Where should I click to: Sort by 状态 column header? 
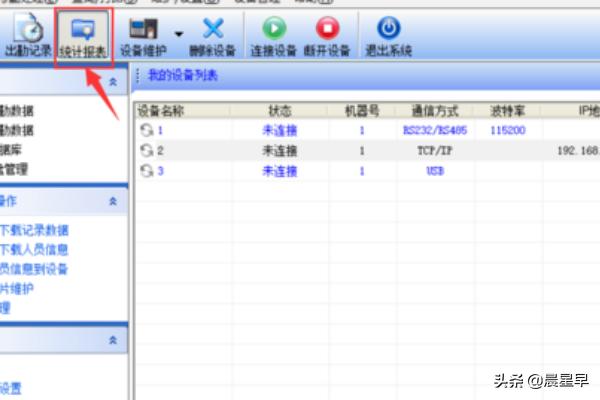click(x=280, y=111)
